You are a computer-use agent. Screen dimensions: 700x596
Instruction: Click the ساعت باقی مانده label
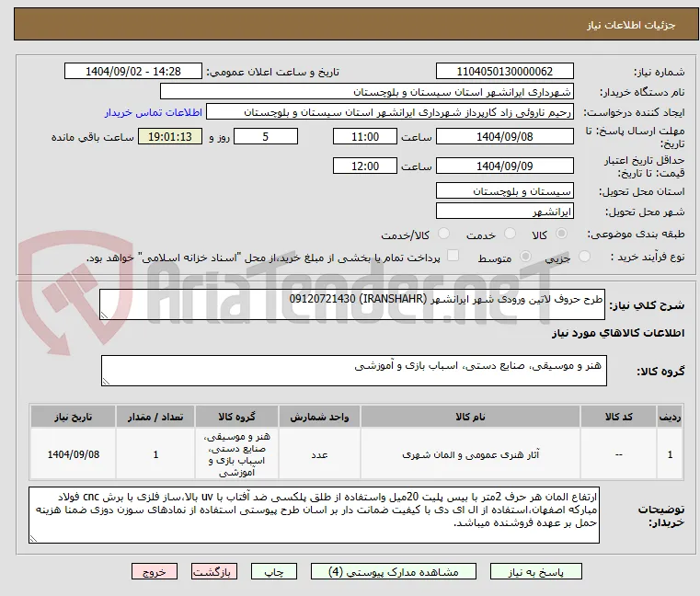93,137
